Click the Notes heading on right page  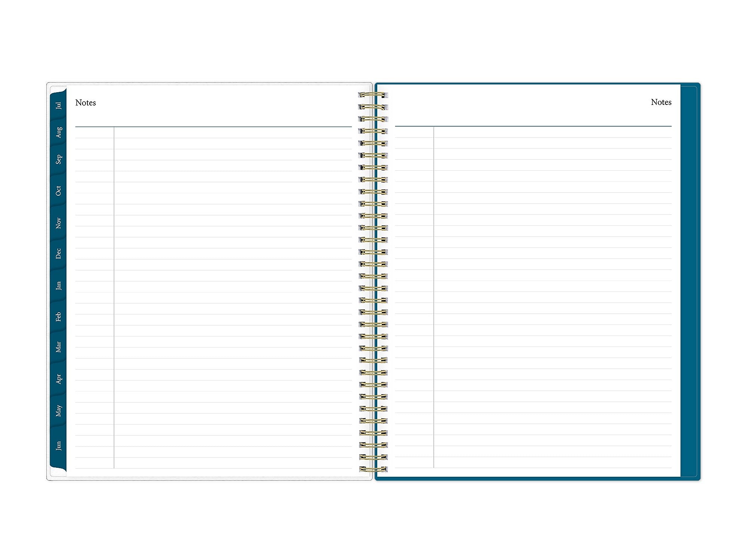661,102
